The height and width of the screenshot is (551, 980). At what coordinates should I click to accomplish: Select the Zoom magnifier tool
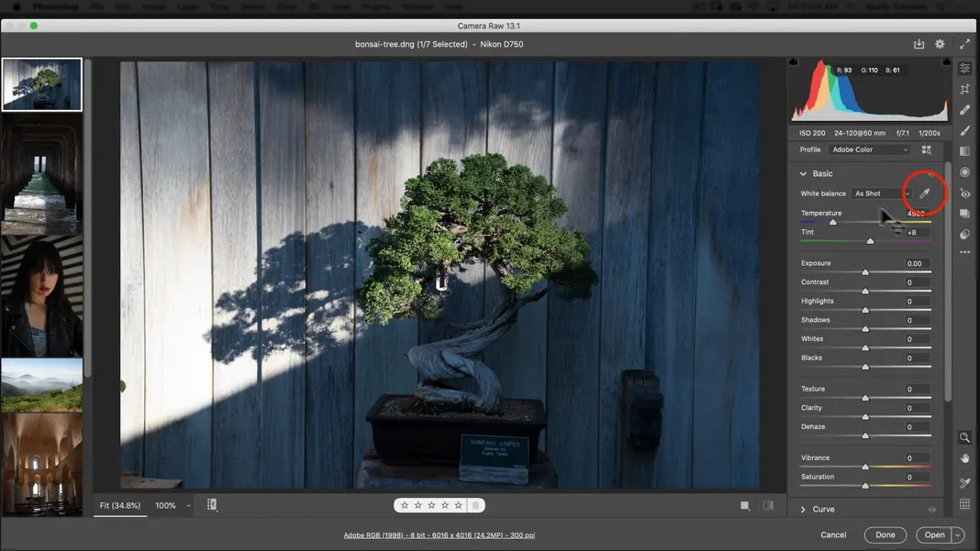(x=965, y=437)
